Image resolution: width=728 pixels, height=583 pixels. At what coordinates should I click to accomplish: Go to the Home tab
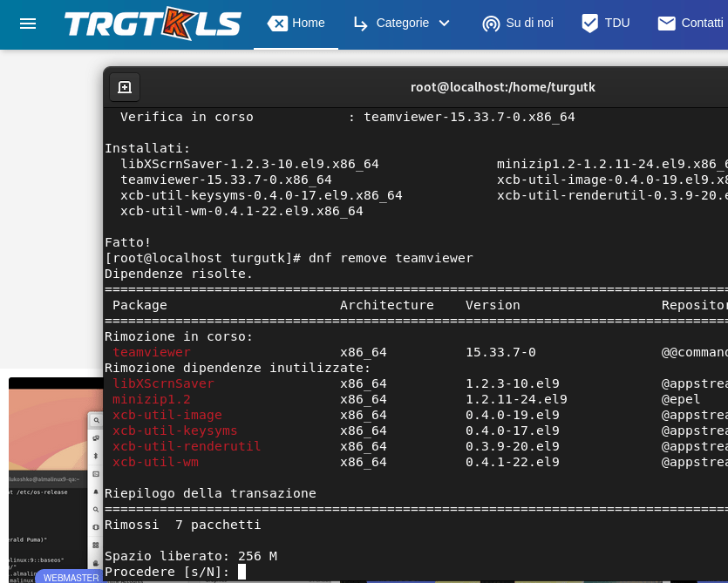pyautogui.click(x=296, y=24)
